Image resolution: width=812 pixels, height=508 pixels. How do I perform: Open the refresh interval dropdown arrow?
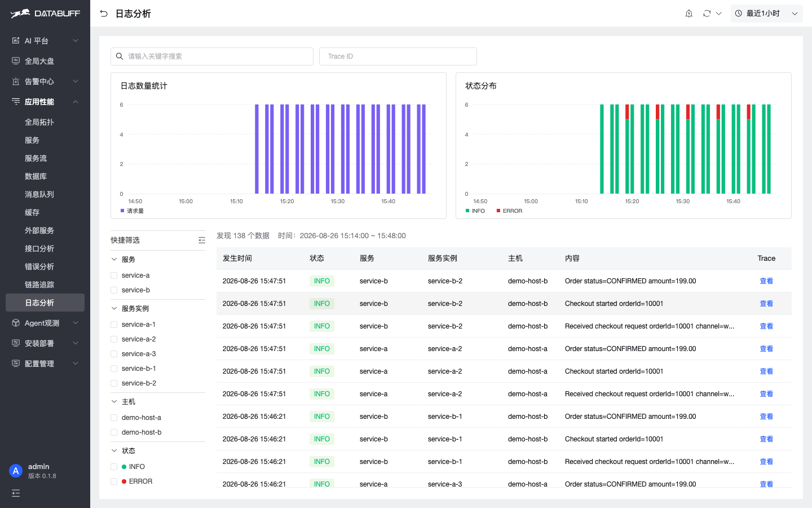pyautogui.click(x=719, y=14)
